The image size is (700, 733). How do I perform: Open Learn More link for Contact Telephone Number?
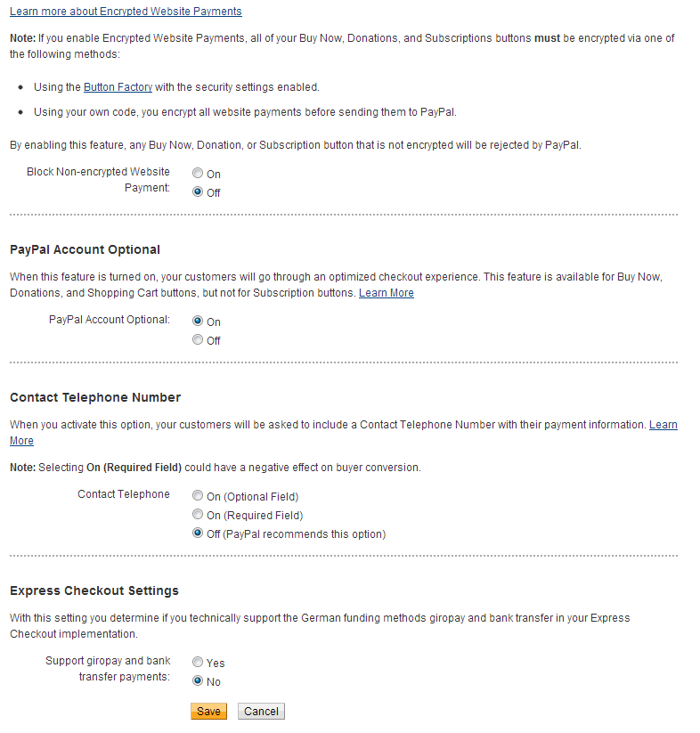pos(663,425)
